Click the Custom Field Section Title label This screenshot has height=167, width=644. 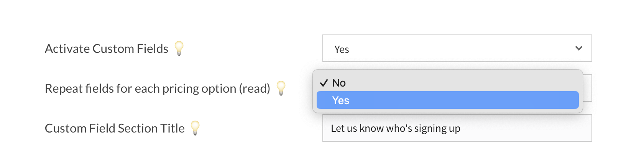[115, 128]
